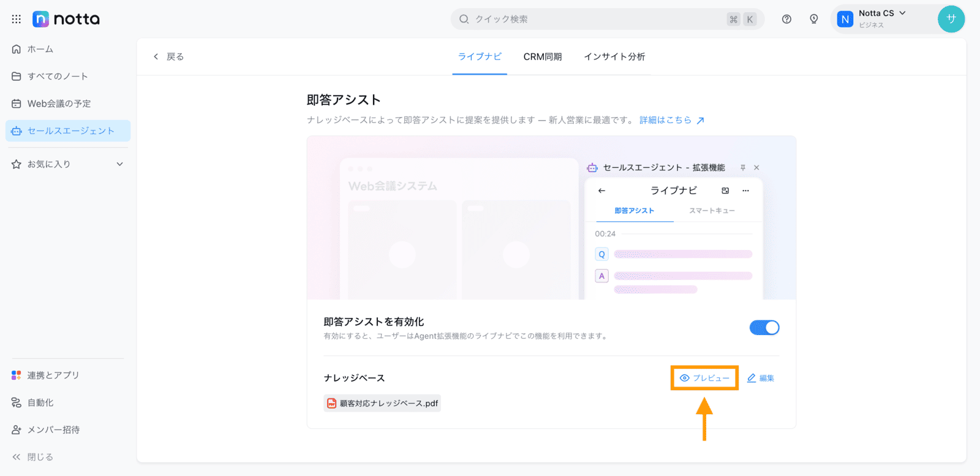Go back with 戻る

pos(168,56)
